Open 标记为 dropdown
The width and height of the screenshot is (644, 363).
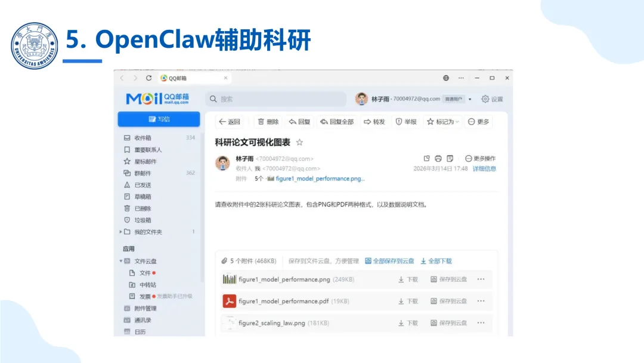pyautogui.click(x=442, y=122)
